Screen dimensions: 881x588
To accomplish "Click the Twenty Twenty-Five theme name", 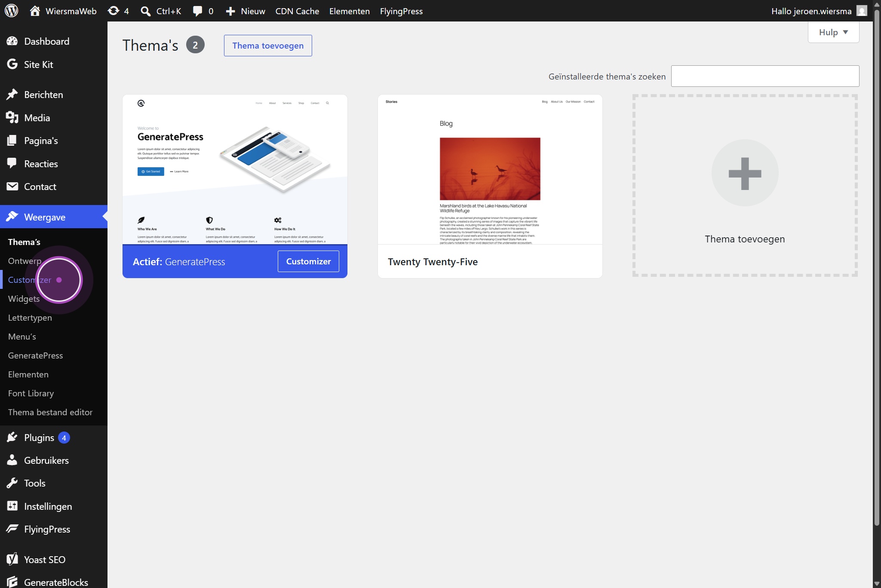I will (x=433, y=262).
